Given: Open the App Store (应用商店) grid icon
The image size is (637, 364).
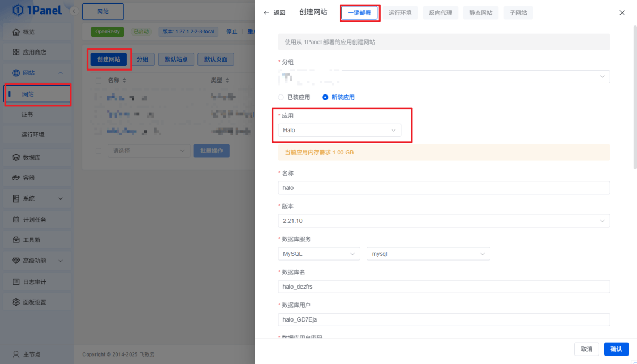Looking at the screenshot, I should (x=16, y=53).
